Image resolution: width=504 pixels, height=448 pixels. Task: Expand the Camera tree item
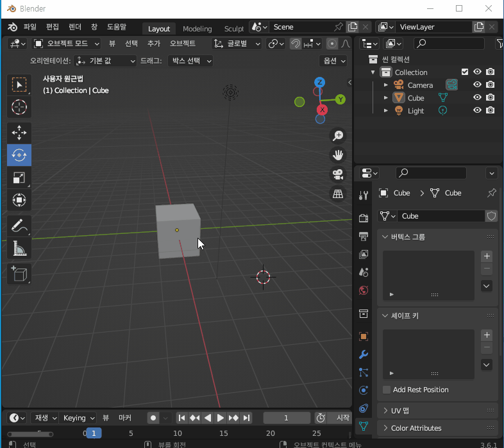386,85
